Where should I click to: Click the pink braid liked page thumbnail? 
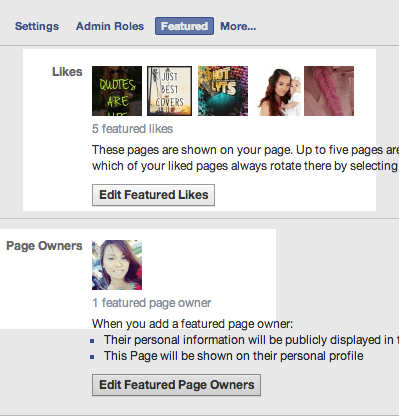[329, 91]
